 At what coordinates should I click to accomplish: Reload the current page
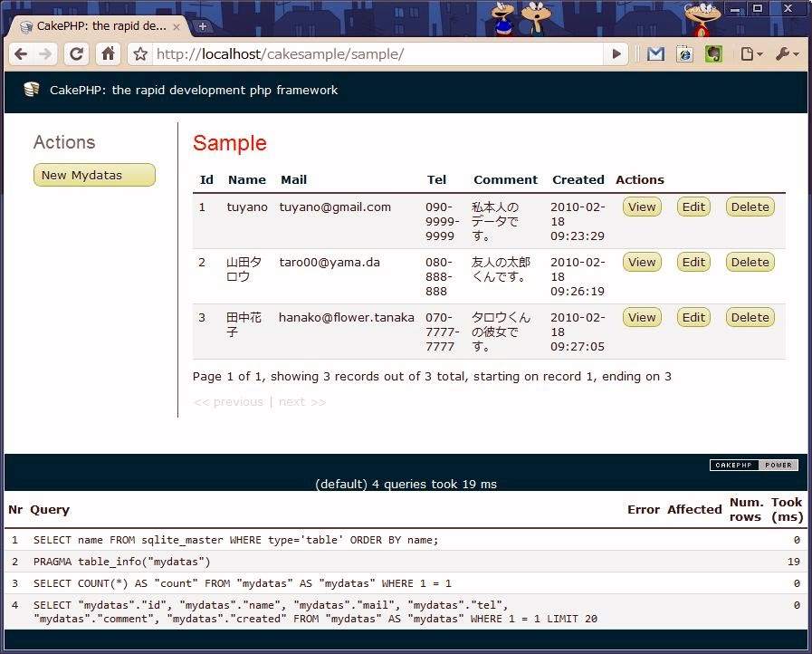(77, 54)
